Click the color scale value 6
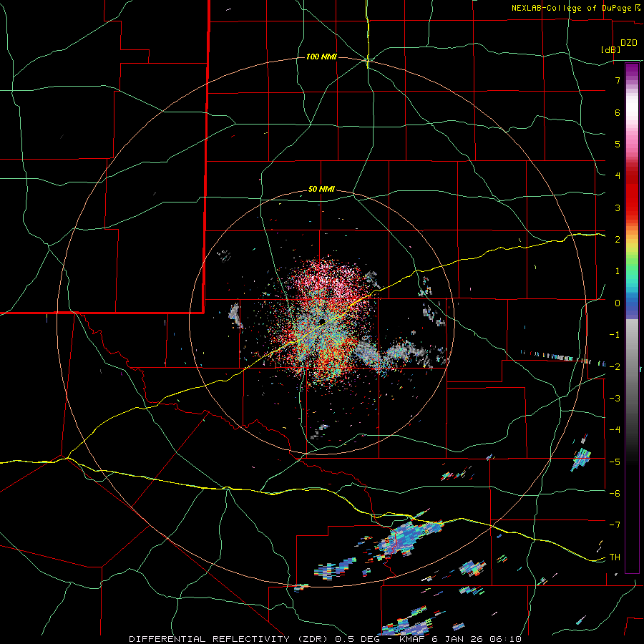 [x=618, y=112]
